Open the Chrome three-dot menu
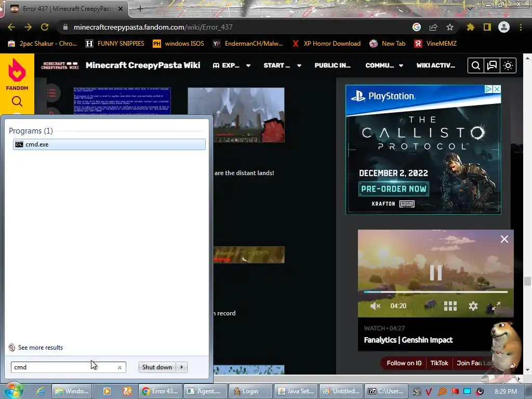532x399 pixels. (521, 27)
